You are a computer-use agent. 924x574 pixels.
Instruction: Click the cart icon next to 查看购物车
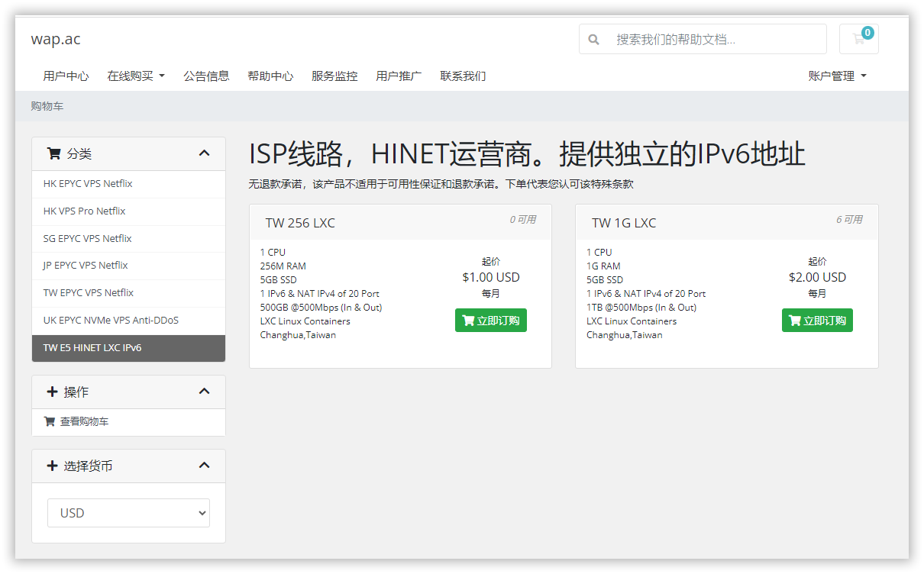point(50,421)
